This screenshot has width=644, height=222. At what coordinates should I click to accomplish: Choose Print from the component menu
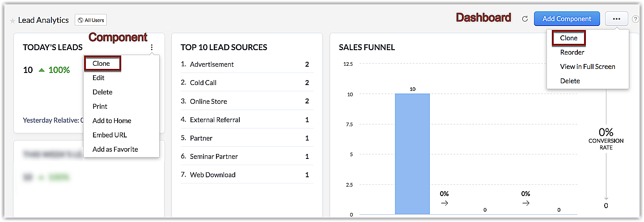click(100, 107)
